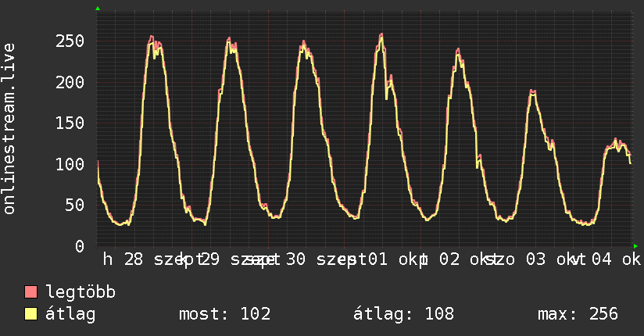The height and width of the screenshot is (336, 644).
Task: Click the yellow átlag legend swatch
Action: coord(30,313)
